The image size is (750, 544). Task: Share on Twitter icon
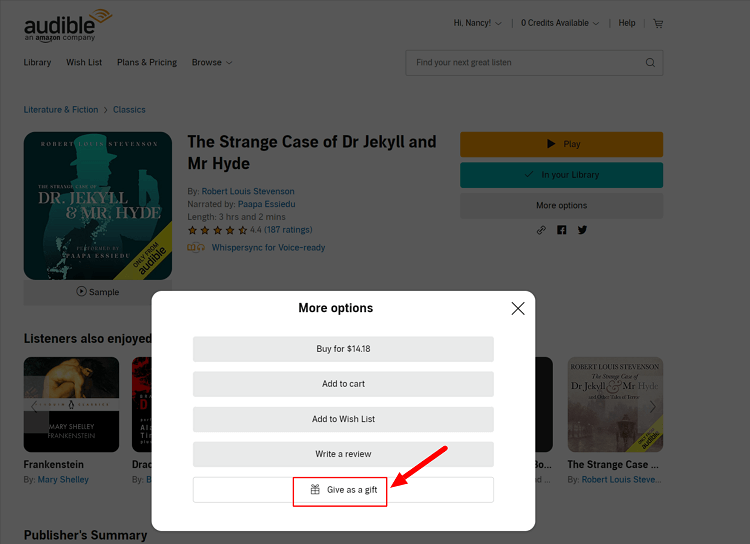(x=582, y=230)
